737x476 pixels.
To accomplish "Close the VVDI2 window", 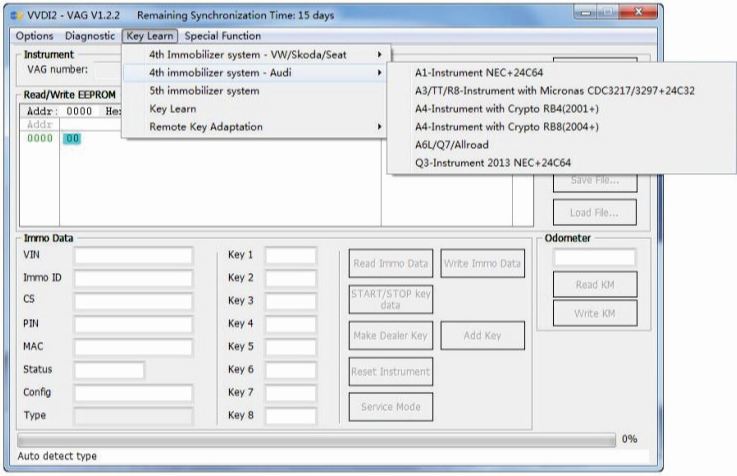I will click(638, 12).
